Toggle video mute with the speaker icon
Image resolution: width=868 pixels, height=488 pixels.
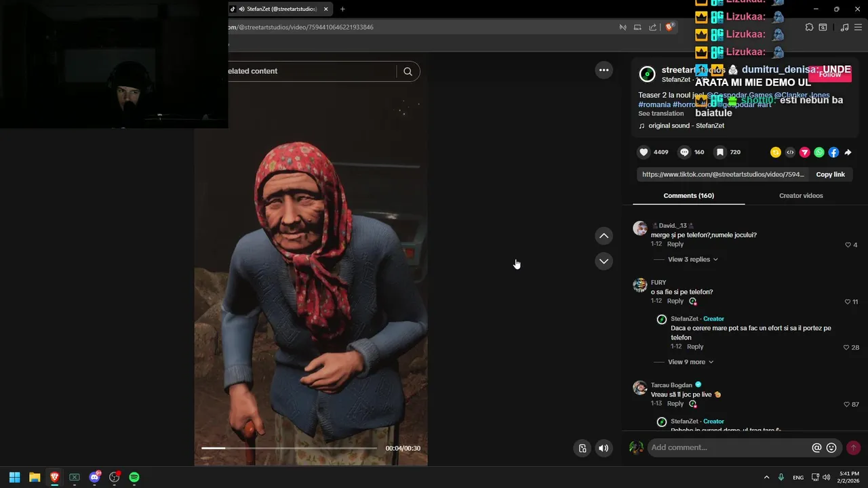click(x=604, y=448)
